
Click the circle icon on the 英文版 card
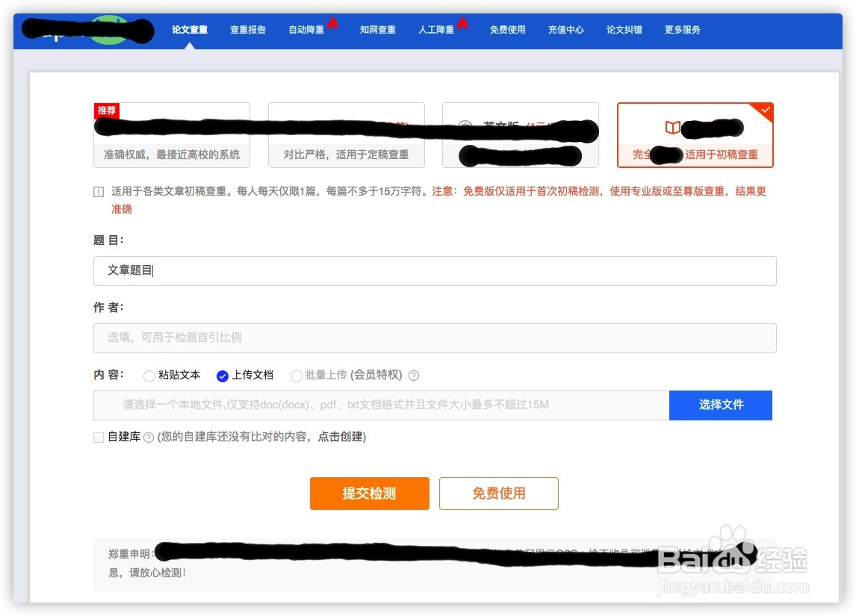(x=466, y=123)
